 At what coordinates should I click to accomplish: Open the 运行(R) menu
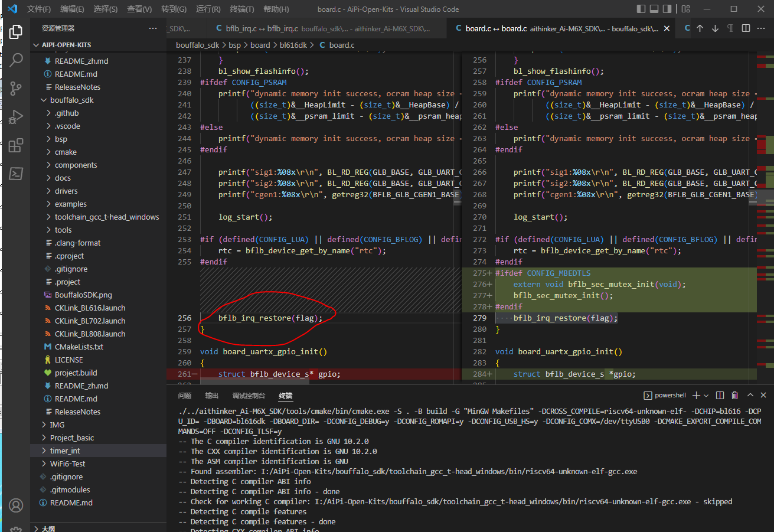[208, 9]
